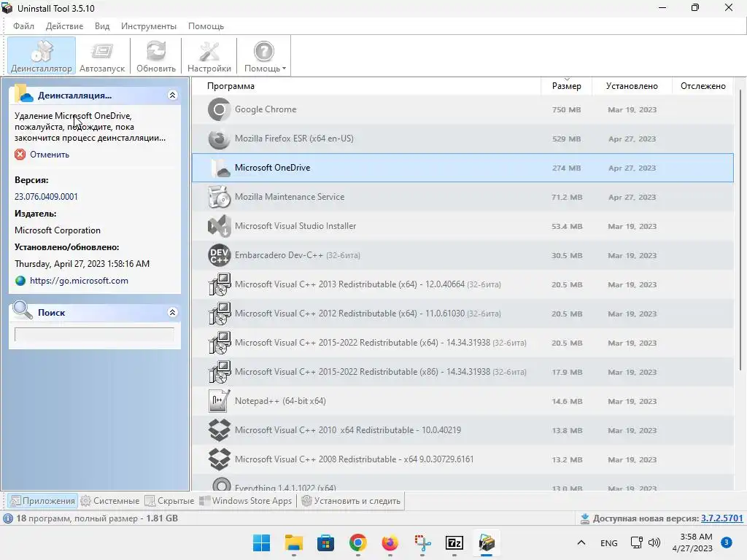The width and height of the screenshot is (747, 560).
Task: Click the info icon in status bar
Action: [8, 518]
